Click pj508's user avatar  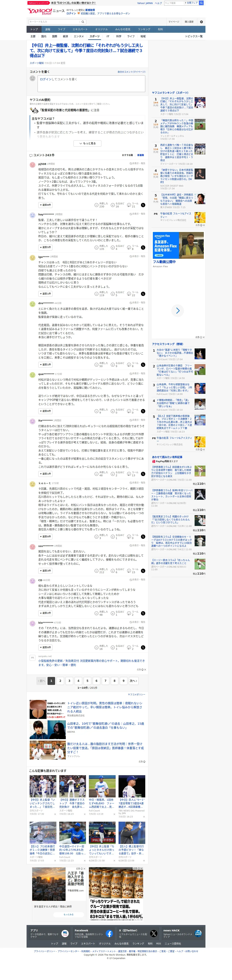(x=33, y=165)
